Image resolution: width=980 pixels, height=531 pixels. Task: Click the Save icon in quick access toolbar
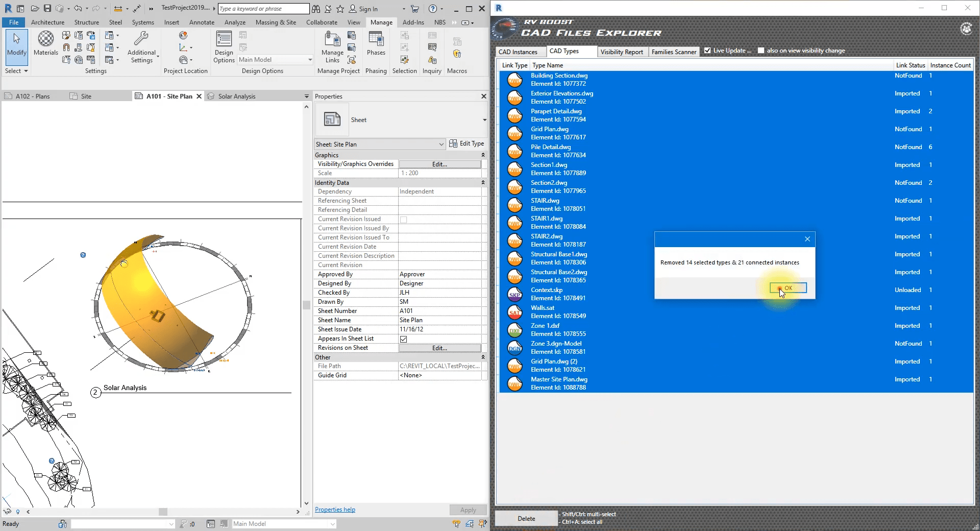(47, 9)
